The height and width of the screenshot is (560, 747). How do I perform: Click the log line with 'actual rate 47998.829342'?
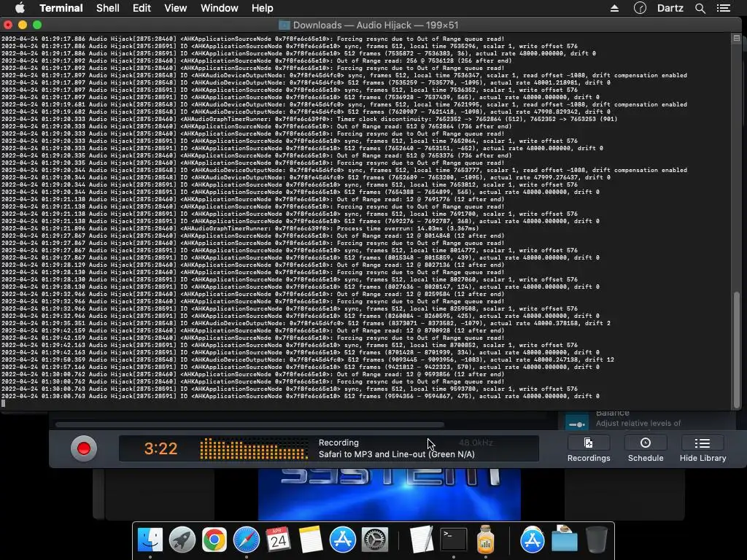[x=306, y=112]
